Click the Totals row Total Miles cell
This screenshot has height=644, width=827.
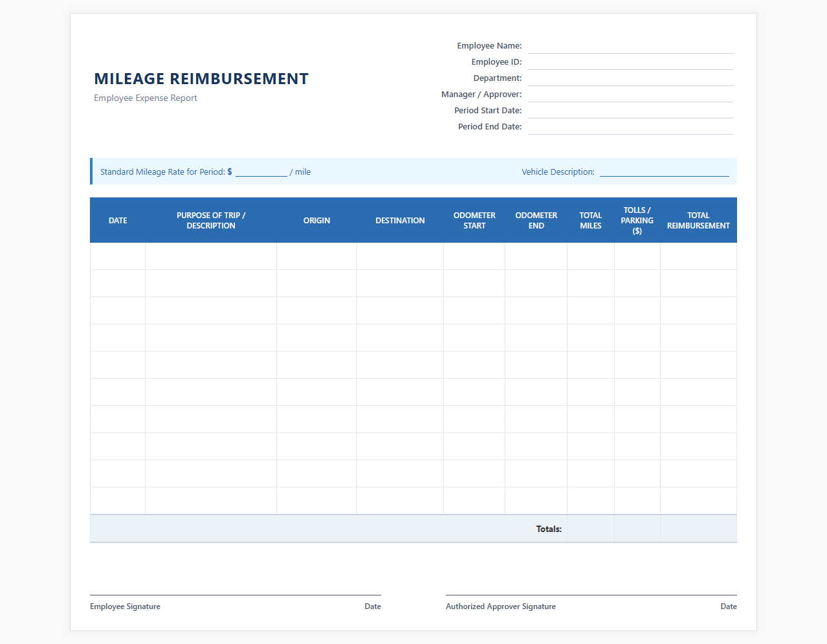click(591, 529)
